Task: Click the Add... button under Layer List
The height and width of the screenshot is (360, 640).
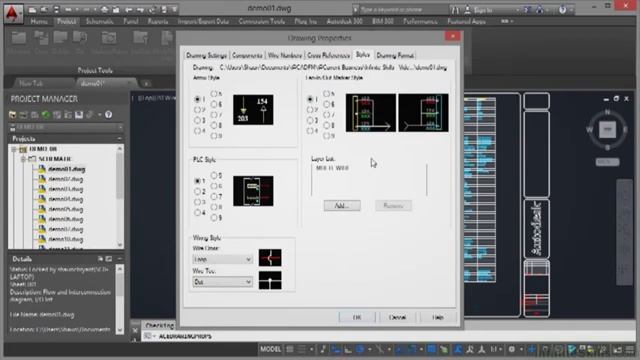Action: [342, 206]
